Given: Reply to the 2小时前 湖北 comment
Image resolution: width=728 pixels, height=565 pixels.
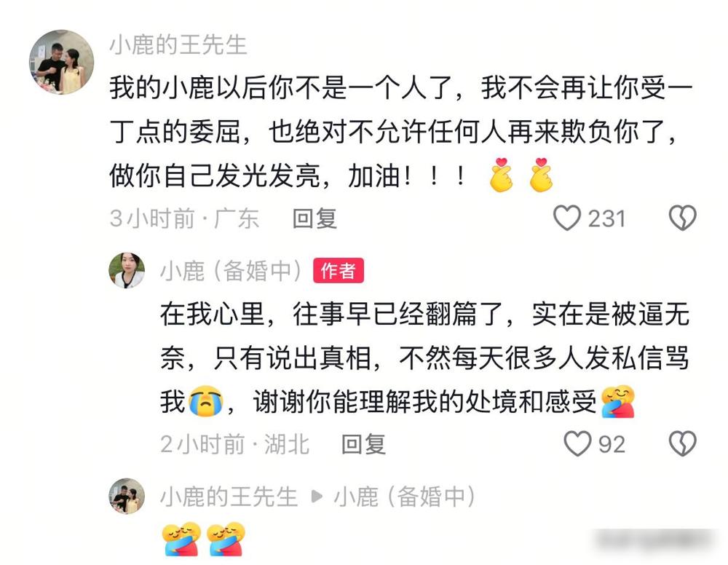Looking at the screenshot, I should 363,444.
